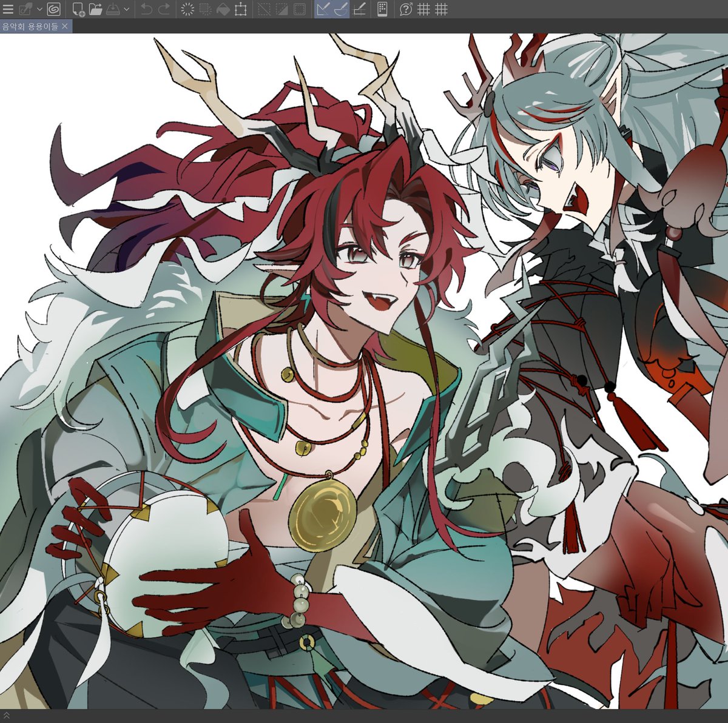The image size is (728, 723).
Task: Redo the last undone action
Action: point(164,9)
